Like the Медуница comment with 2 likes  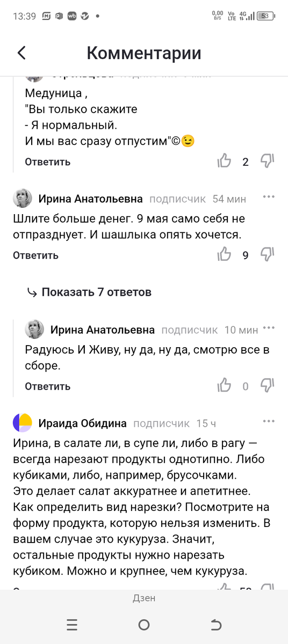pos(224,162)
